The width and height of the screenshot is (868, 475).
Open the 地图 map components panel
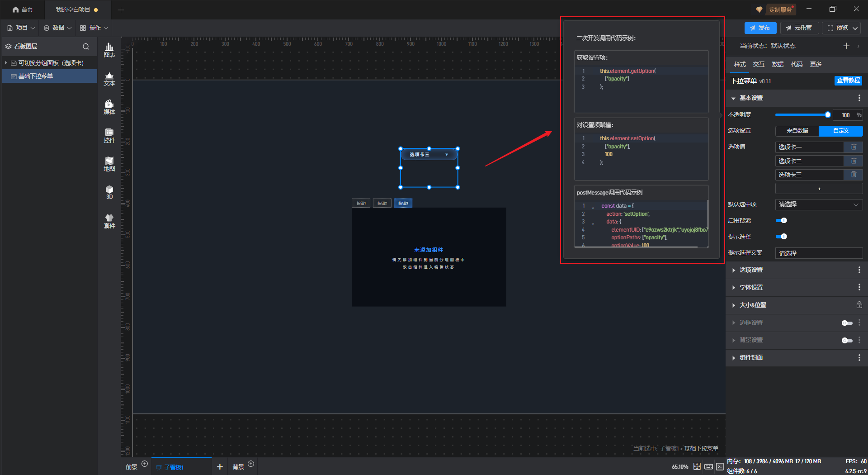(x=109, y=164)
